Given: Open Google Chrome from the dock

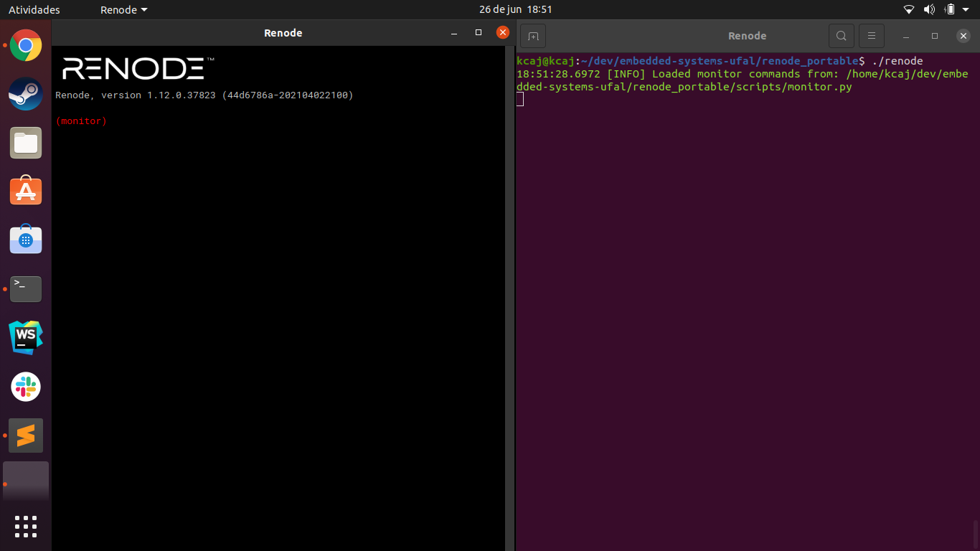Looking at the screenshot, I should click(26, 46).
